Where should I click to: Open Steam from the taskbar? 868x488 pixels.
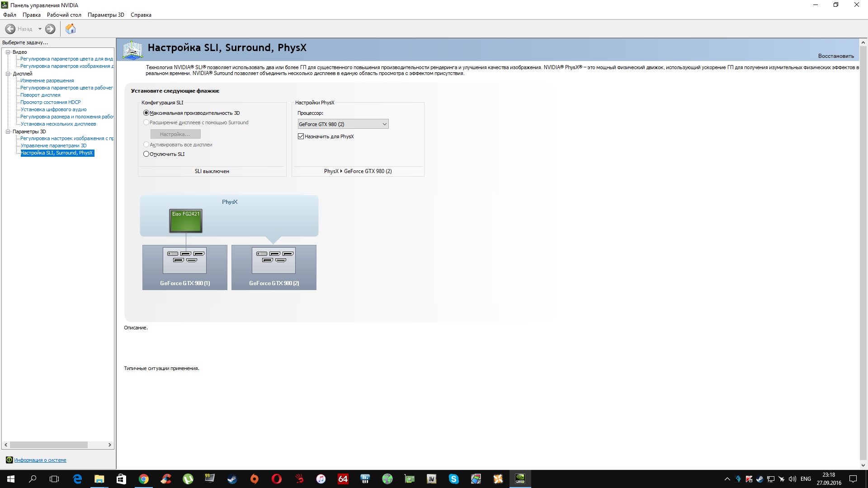[x=232, y=479]
